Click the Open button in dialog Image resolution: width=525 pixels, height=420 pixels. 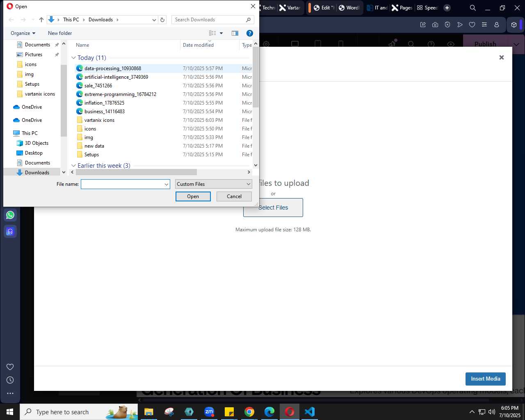coord(193,196)
